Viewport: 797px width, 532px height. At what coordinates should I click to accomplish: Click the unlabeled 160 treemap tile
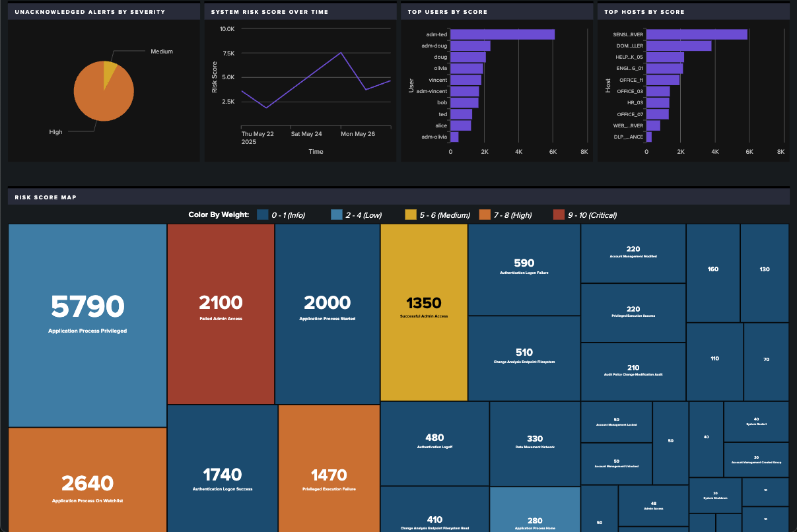click(x=713, y=273)
